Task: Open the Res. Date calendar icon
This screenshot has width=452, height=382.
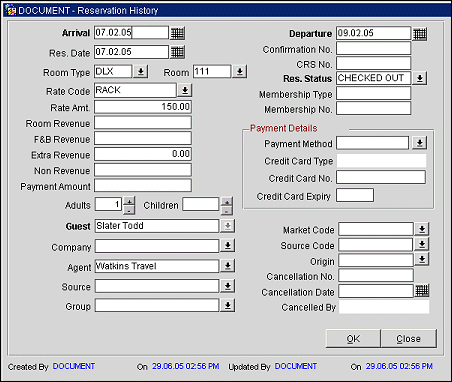Action: click(177, 52)
